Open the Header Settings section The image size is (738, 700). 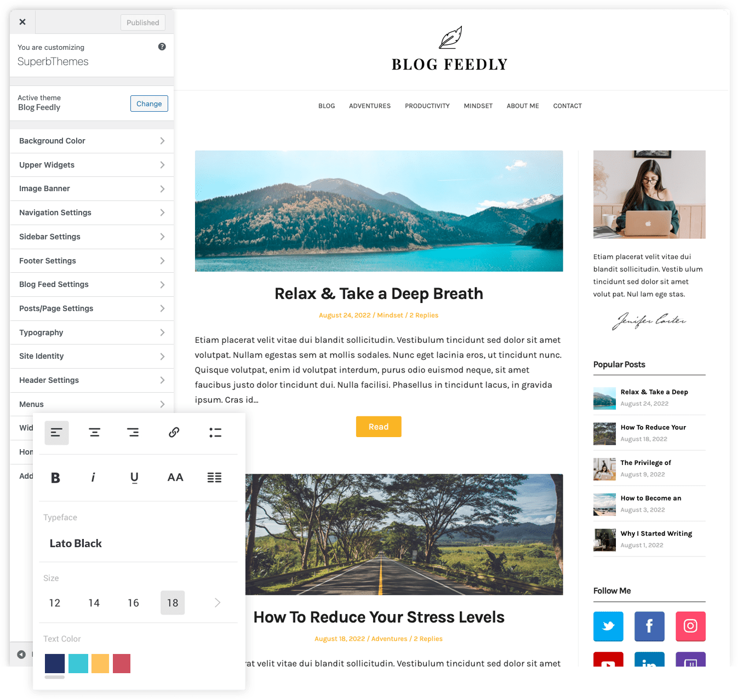[x=92, y=380]
